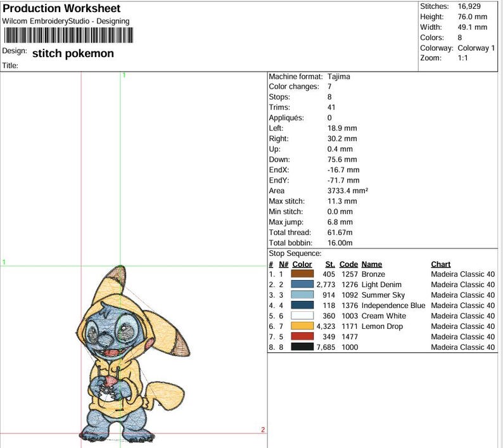Click the 'Summer Sky' thread name
The image size is (503, 448).
click(383, 295)
